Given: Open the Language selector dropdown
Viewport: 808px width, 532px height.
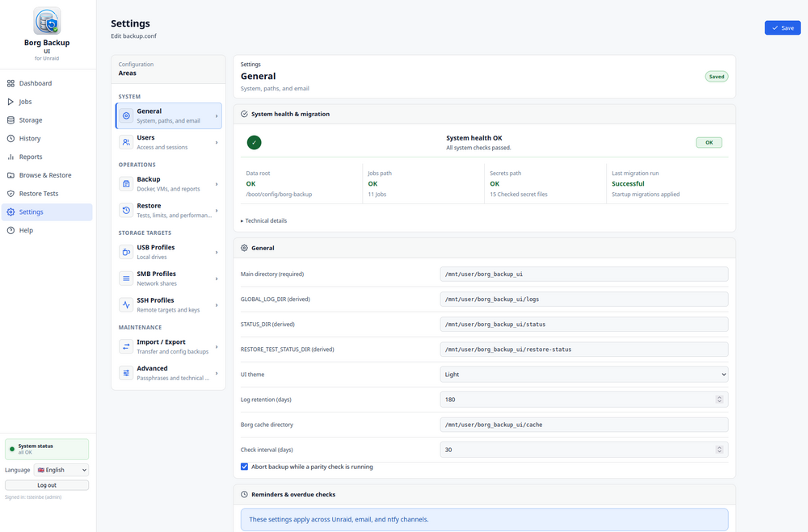Looking at the screenshot, I should pyautogui.click(x=61, y=470).
